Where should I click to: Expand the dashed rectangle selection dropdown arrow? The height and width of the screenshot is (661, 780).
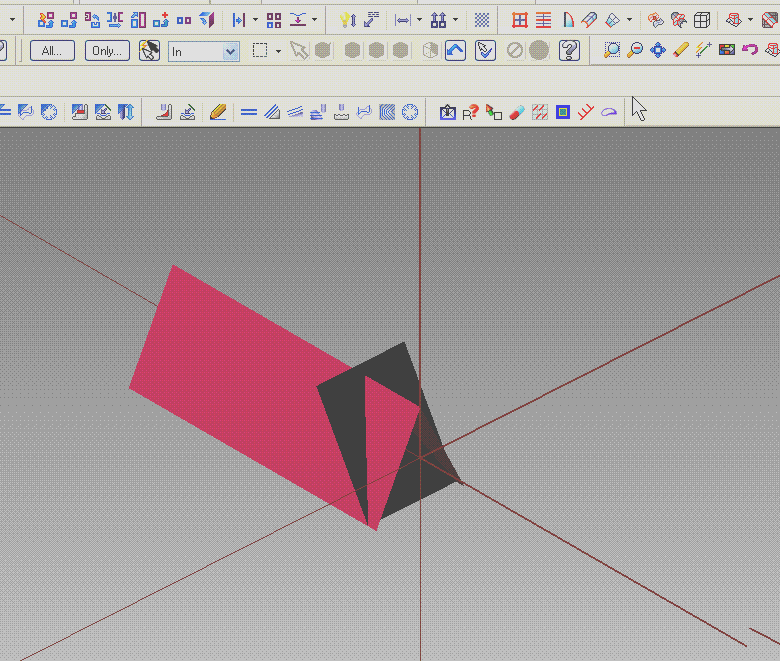click(279, 51)
